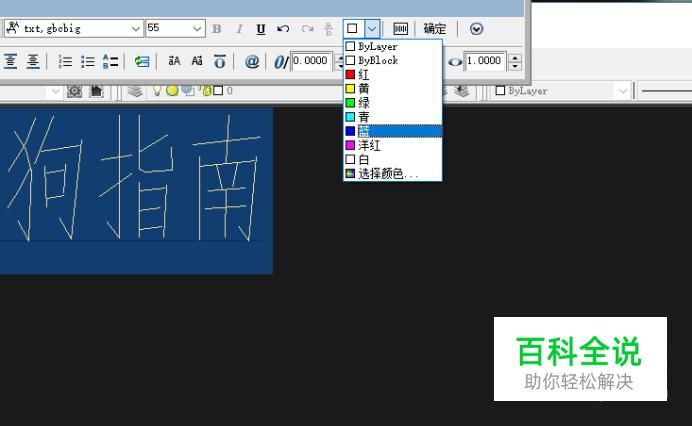Open 选择颜色... color picker dialog
Viewport: 692px width, 426px height.
(x=393, y=173)
